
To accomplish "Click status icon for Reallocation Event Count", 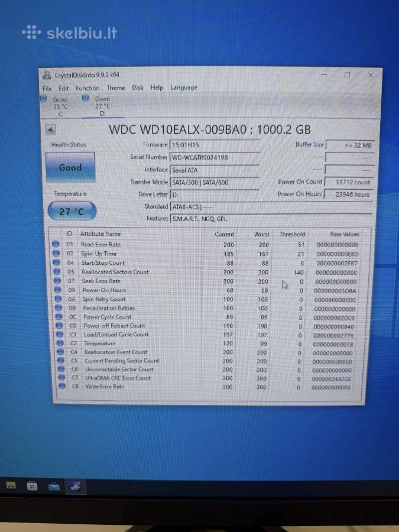I will (x=60, y=352).
